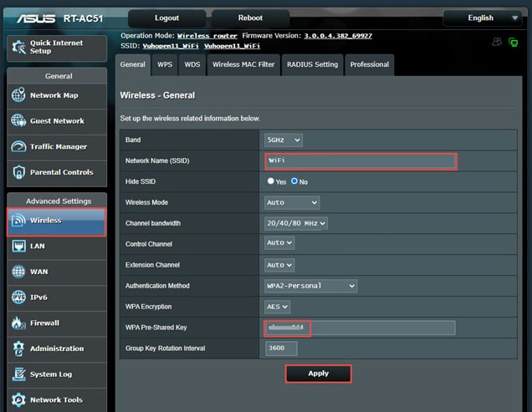The width and height of the screenshot is (532, 412).
Task: Click the Quick Internet Setup icon
Action: pos(18,47)
